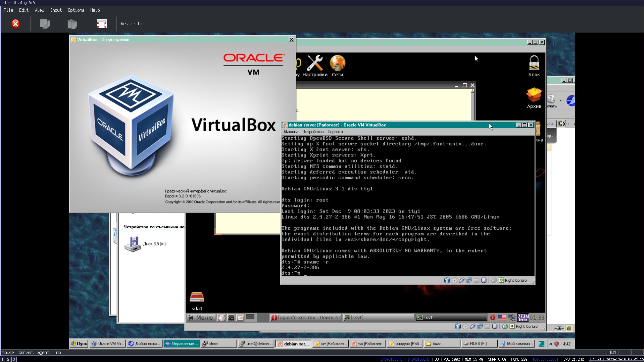Click the red disconnect icon in spice toolbar
The image size is (644, 362).
(15, 24)
